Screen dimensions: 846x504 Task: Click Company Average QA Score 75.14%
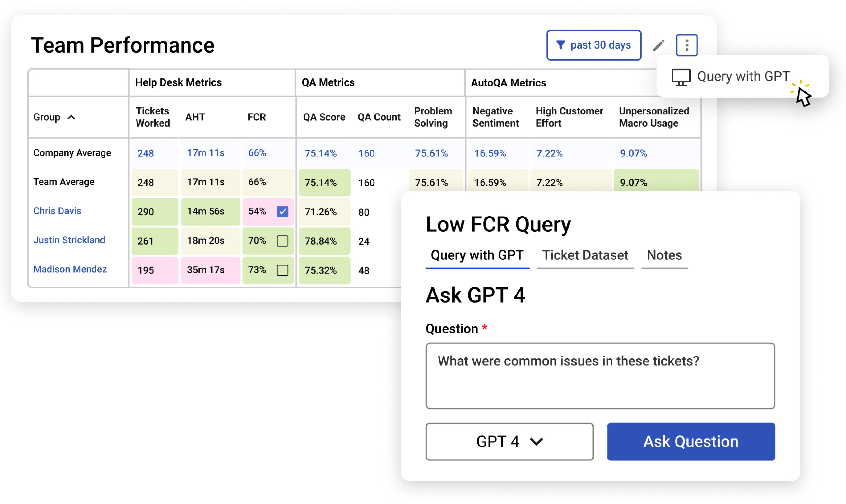(320, 153)
